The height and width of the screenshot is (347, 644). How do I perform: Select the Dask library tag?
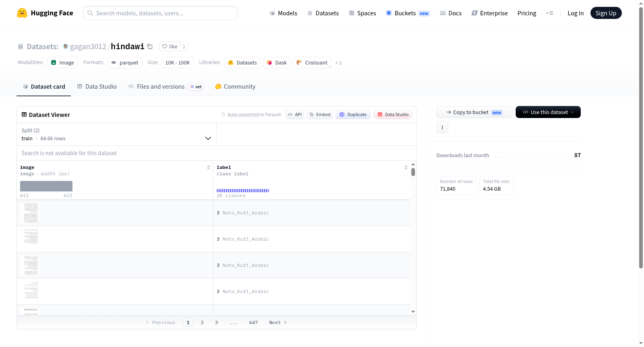(x=277, y=62)
